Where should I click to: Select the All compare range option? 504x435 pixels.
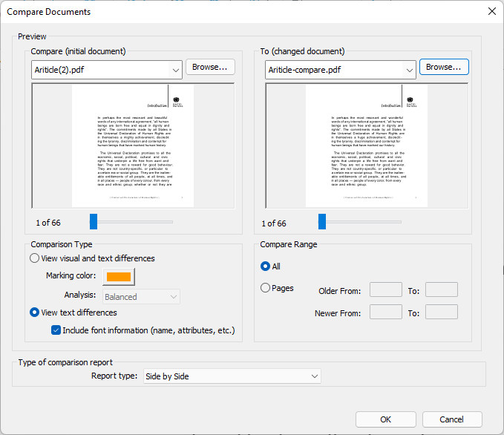pos(266,266)
